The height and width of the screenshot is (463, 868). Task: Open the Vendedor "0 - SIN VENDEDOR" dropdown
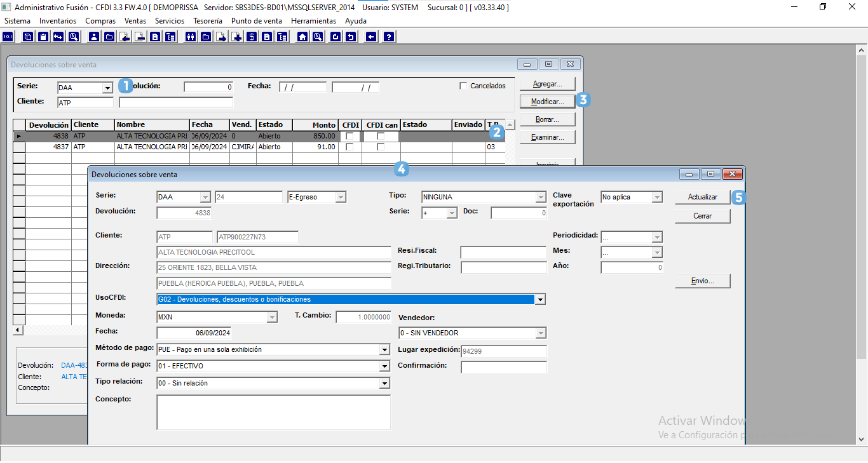(x=540, y=333)
